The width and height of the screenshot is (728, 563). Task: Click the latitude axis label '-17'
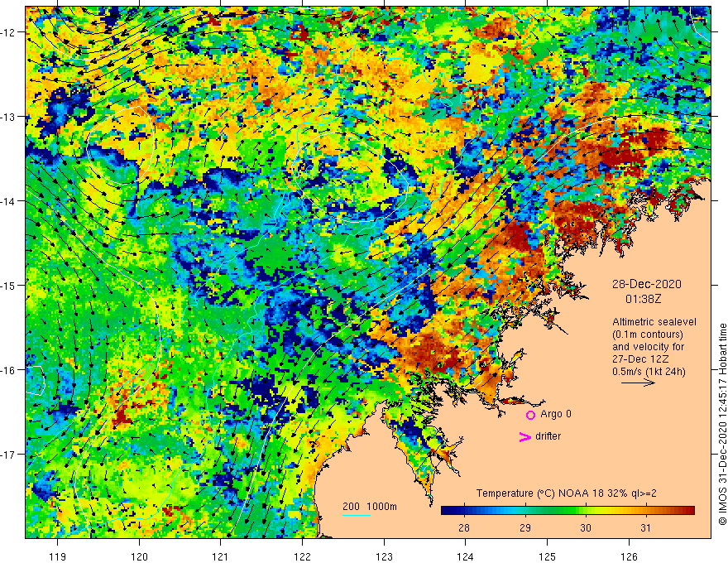tap(9, 455)
